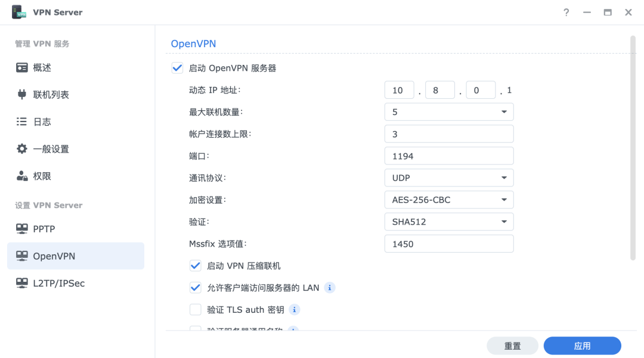This screenshot has width=644, height=358.
Task: Click the 联机列表 plug icon
Action: [22, 94]
